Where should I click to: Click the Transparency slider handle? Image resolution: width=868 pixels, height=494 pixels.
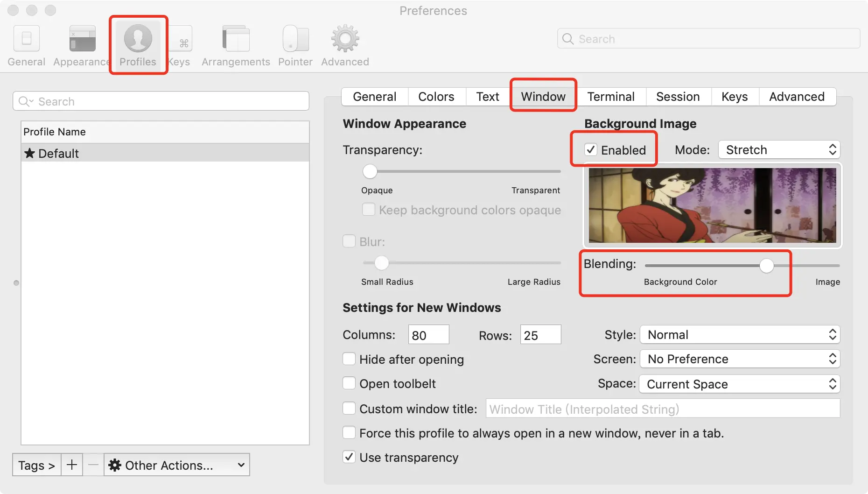click(370, 171)
